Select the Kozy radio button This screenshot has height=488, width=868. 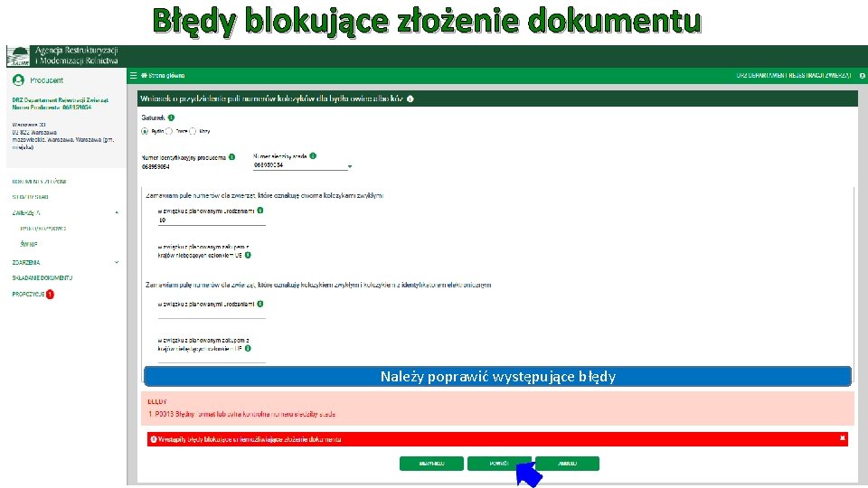pyautogui.click(x=193, y=132)
